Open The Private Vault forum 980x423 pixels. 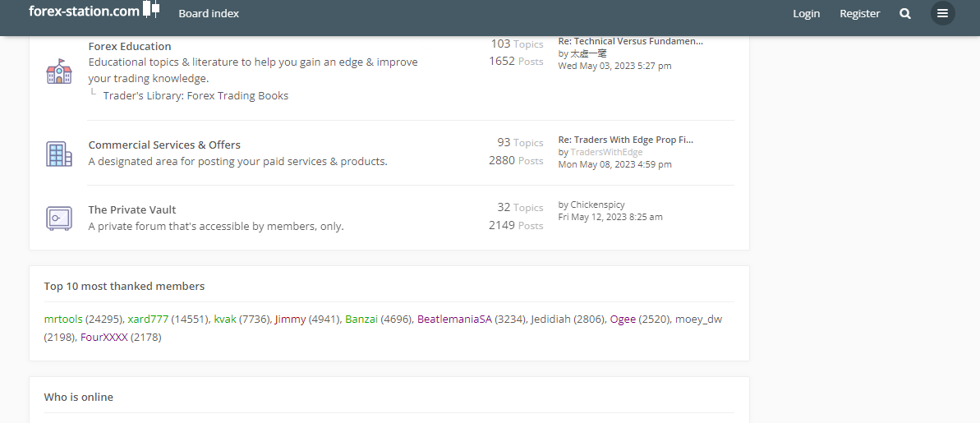click(132, 209)
